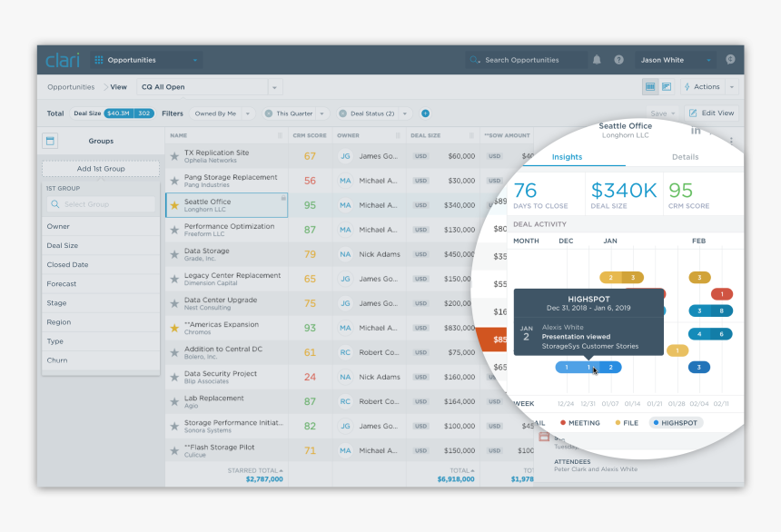Open the notifications bell

(x=597, y=60)
